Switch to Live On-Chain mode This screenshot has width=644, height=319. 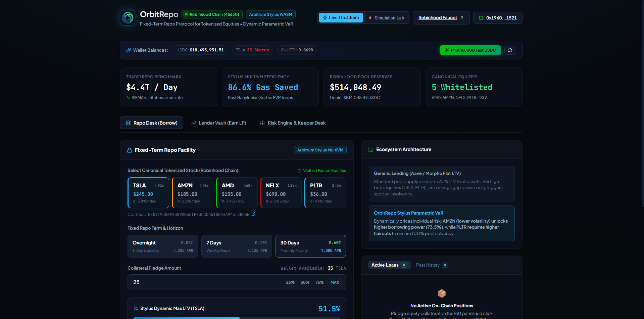point(341,18)
